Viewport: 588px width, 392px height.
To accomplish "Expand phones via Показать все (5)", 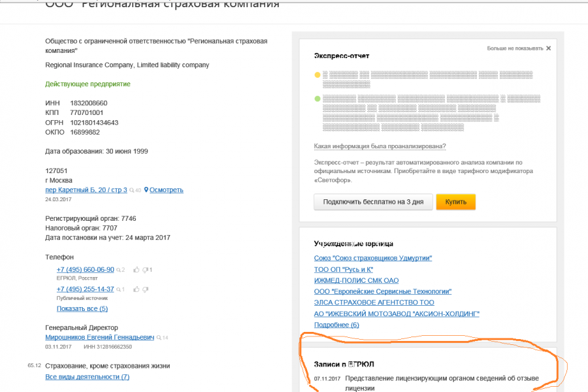I will pyautogui.click(x=82, y=309).
